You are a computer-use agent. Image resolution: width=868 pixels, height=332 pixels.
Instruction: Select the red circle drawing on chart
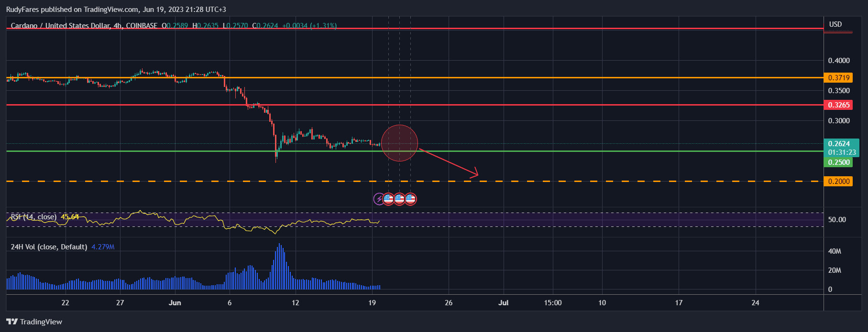pyautogui.click(x=399, y=143)
